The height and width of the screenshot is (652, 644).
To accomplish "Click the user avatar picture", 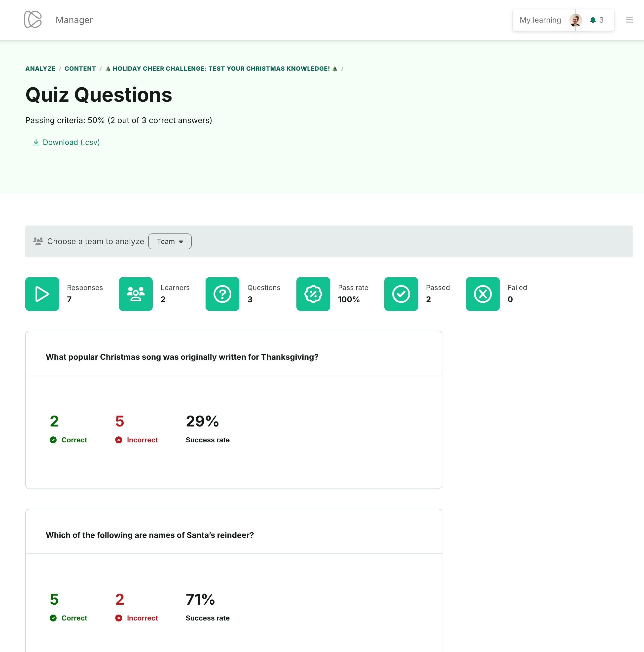I will 575,20.
